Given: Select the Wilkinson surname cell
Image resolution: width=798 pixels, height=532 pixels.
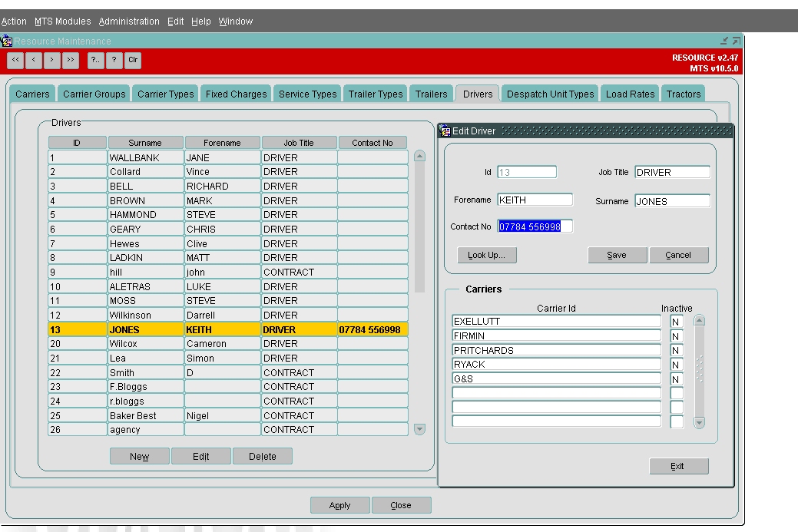Looking at the screenshot, I should pyautogui.click(x=146, y=316).
